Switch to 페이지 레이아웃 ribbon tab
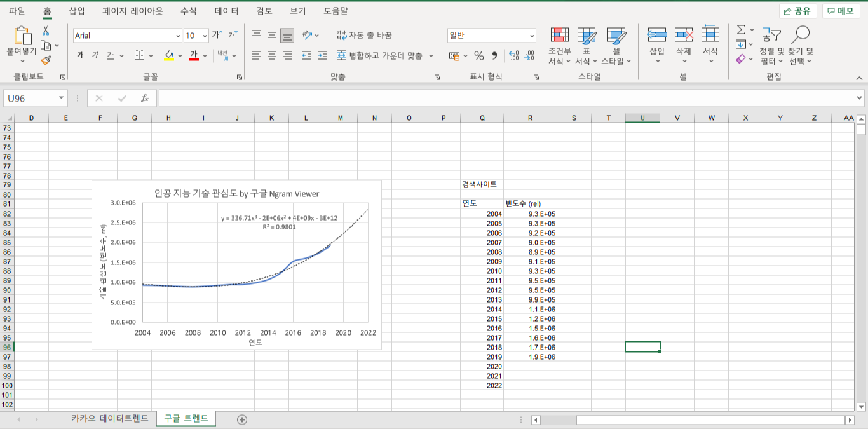Viewport: 868px width, 429px height. 132,11
